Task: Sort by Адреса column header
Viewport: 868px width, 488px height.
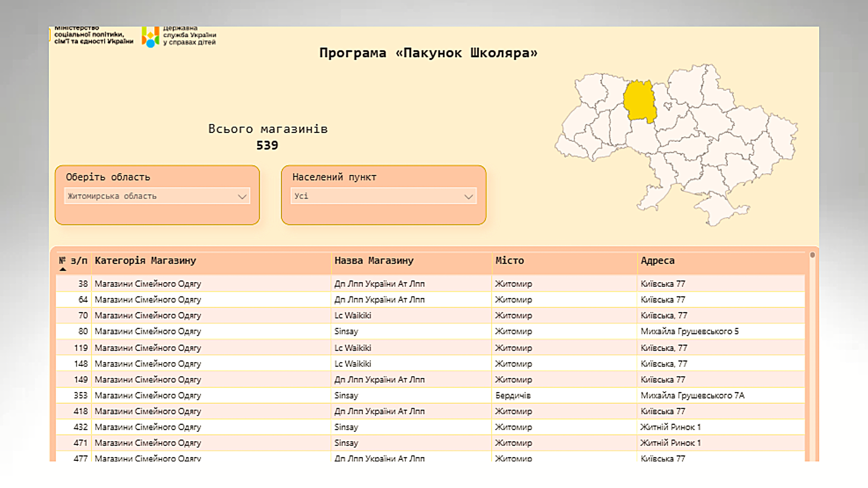Action: [x=657, y=261]
